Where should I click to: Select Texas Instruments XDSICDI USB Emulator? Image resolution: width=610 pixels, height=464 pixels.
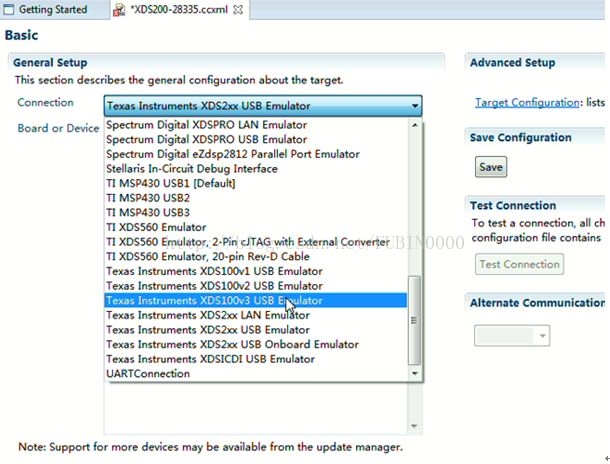pyautogui.click(x=256, y=359)
